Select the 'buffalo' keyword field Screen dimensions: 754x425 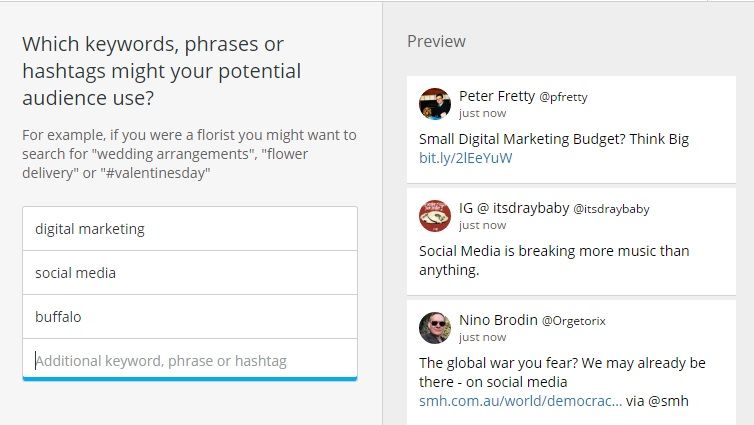pos(190,317)
